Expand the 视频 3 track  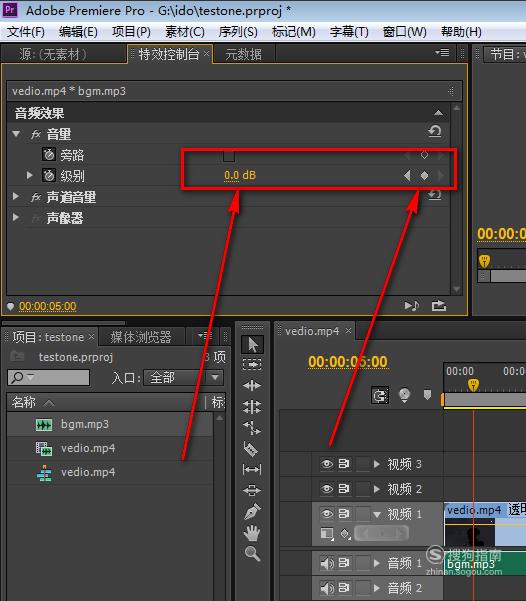coord(376,464)
